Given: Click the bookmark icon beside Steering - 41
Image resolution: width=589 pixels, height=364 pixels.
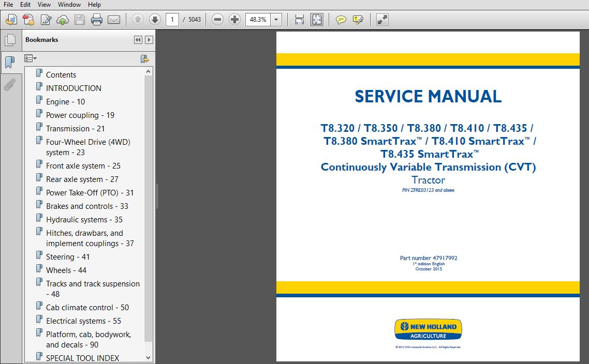Looking at the screenshot, I should tap(39, 255).
